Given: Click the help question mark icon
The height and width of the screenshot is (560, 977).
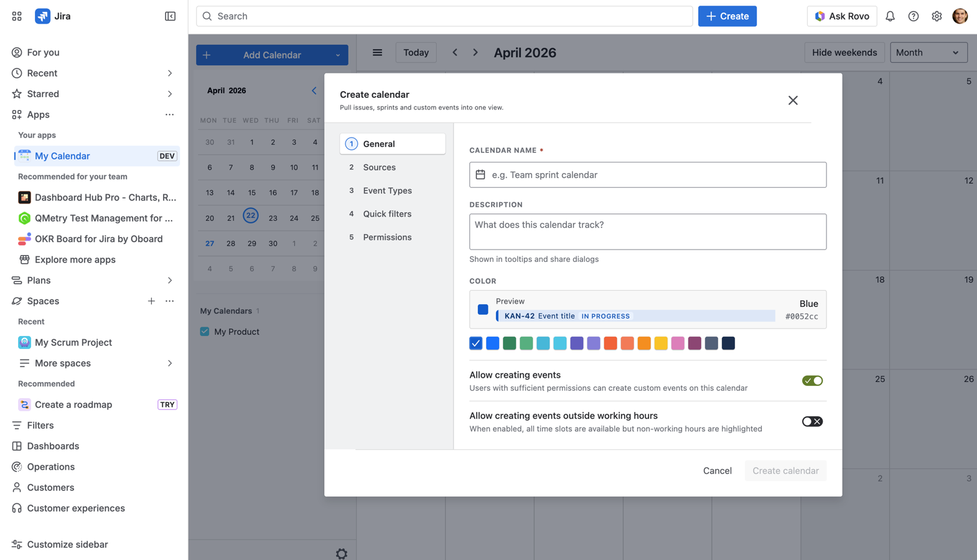Looking at the screenshot, I should point(913,16).
